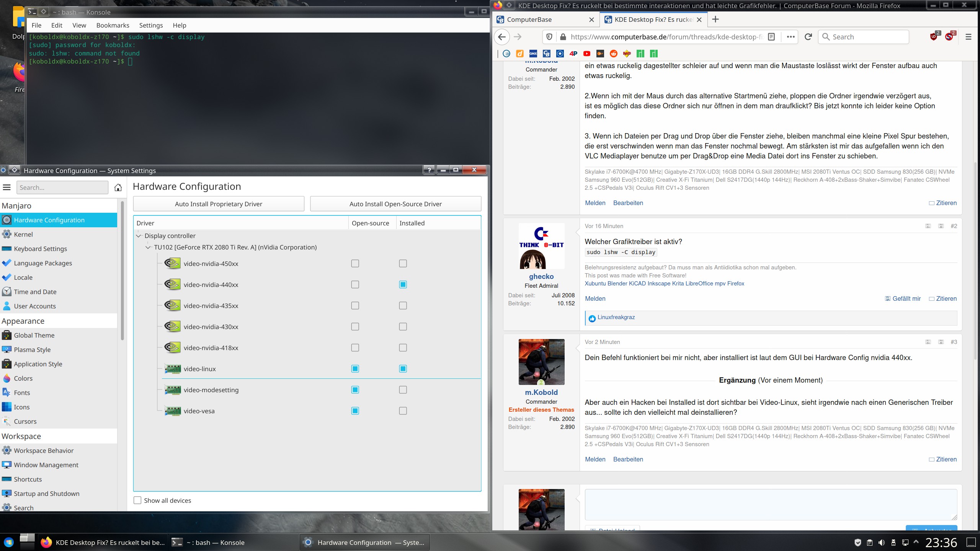
Task: Click the forum reply text area
Action: pos(770,504)
